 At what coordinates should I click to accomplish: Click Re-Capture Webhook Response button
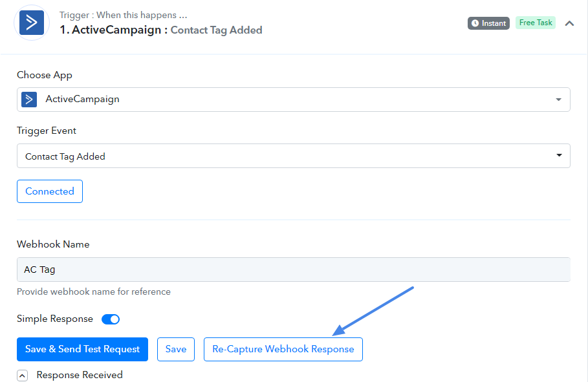pyautogui.click(x=283, y=350)
